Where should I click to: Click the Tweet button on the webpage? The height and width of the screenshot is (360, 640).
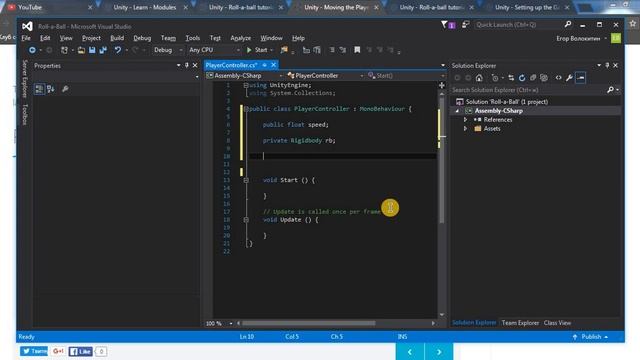(34, 351)
